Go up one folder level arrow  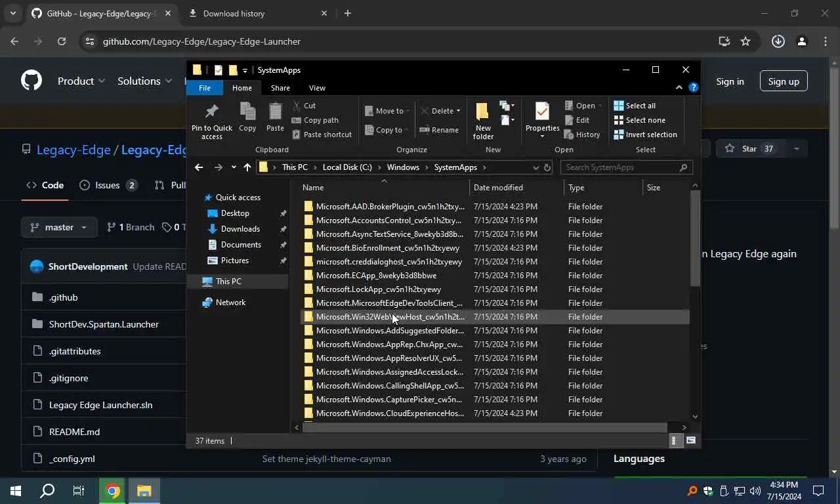coord(247,167)
